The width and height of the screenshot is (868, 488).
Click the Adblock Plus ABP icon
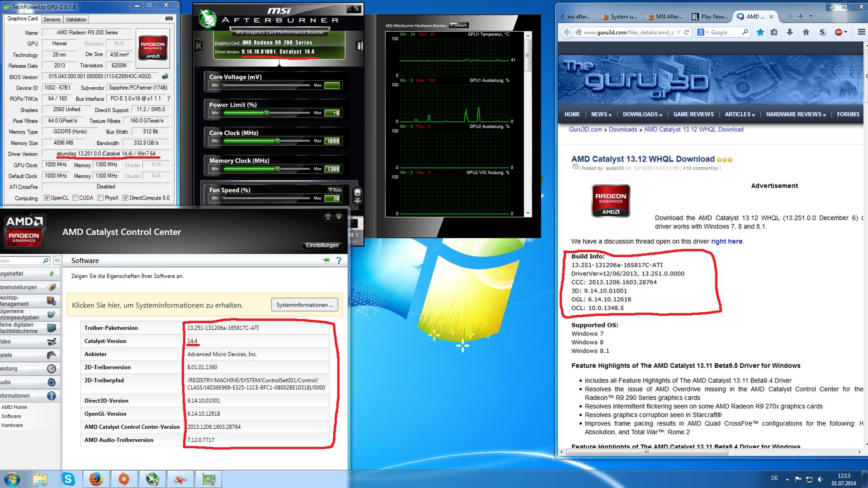coord(839,32)
